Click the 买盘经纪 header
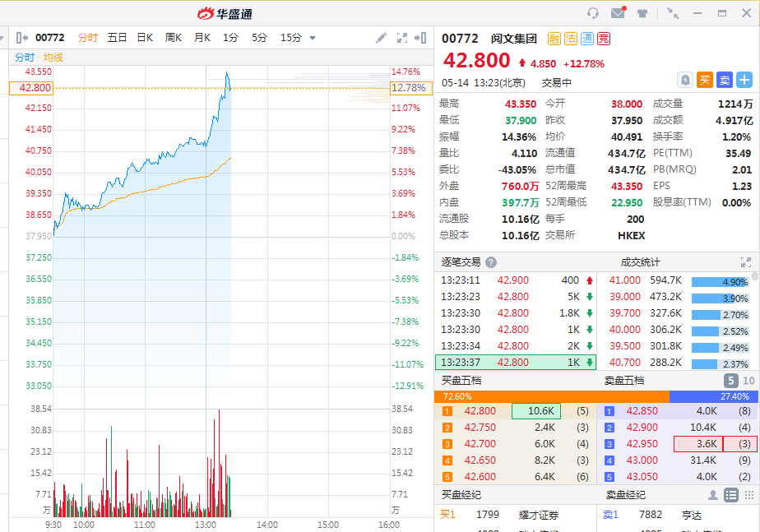760x532 pixels. click(461, 495)
